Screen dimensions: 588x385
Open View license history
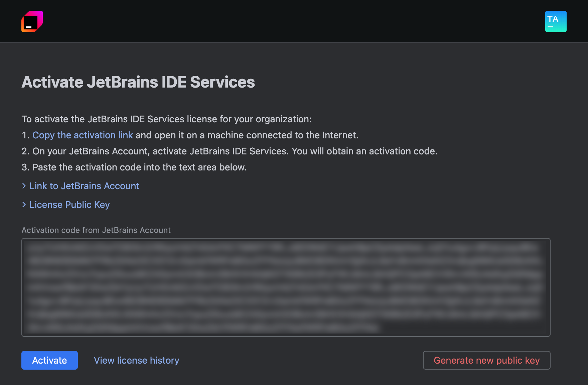pyautogui.click(x=136, y=360)
